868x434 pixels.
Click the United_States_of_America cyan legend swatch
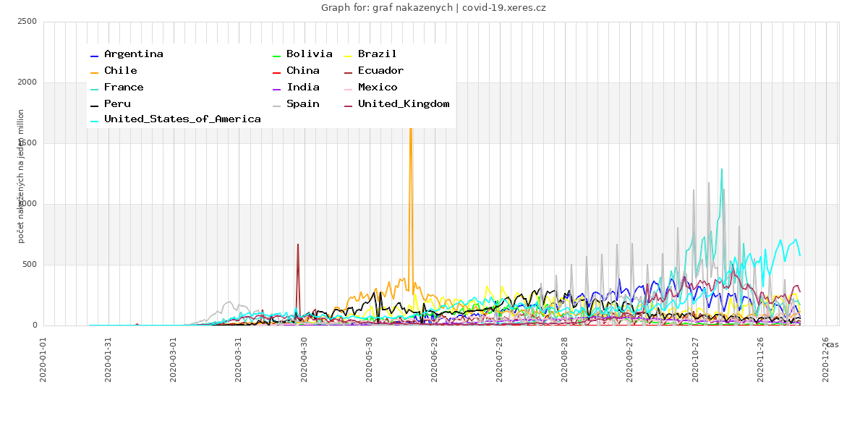pos(94,122)
